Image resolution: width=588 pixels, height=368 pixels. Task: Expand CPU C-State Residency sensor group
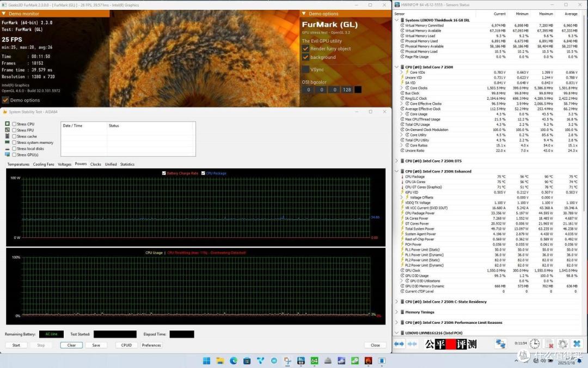(x=397, y=301)
